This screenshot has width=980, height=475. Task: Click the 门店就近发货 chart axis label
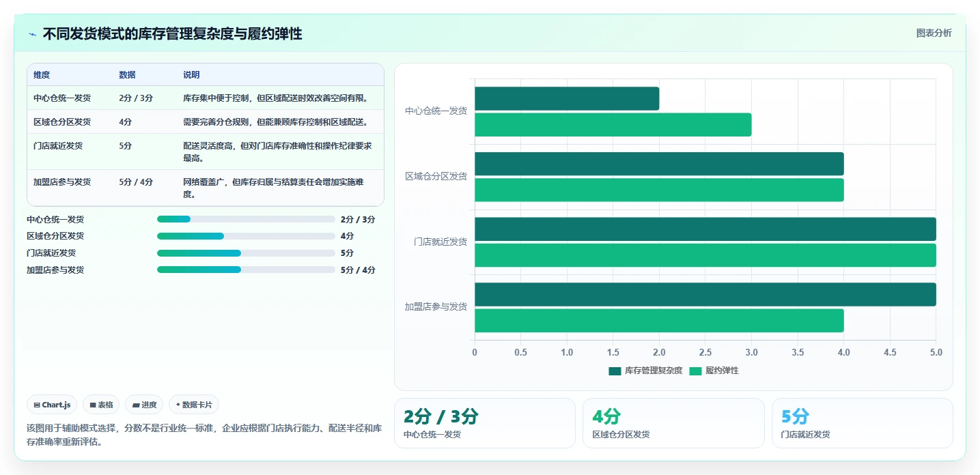(x=440, y=242)
